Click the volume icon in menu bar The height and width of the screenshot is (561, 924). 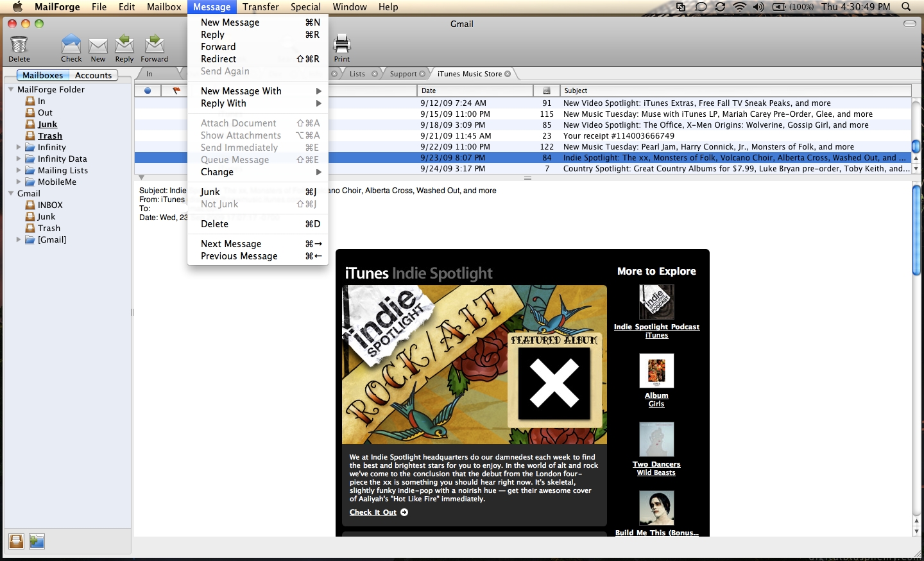pos(758,6)
